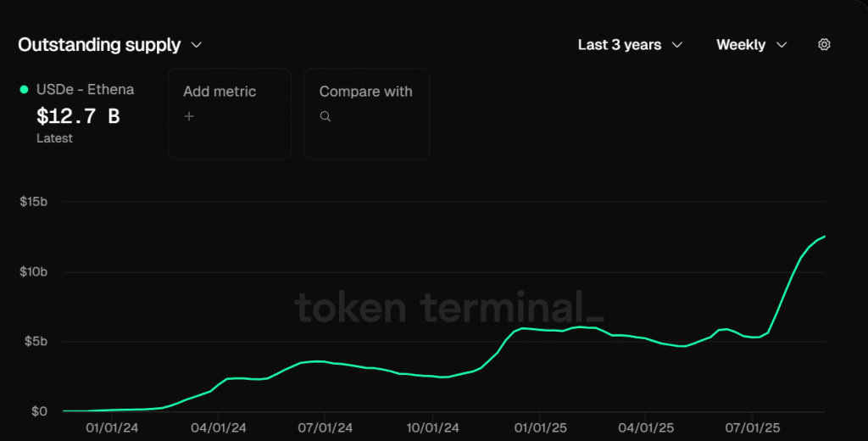
Task: Click the 10/01/24 date axis label
Action: [x=431, y=428]
